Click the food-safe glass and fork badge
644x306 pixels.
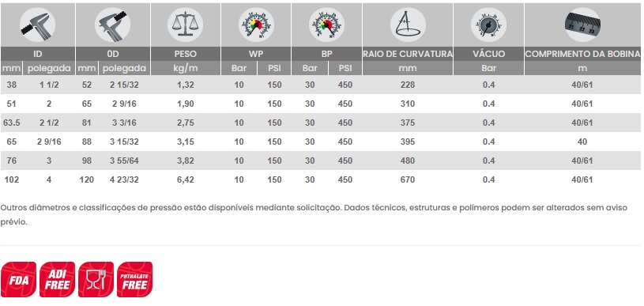tap(96, 279)
